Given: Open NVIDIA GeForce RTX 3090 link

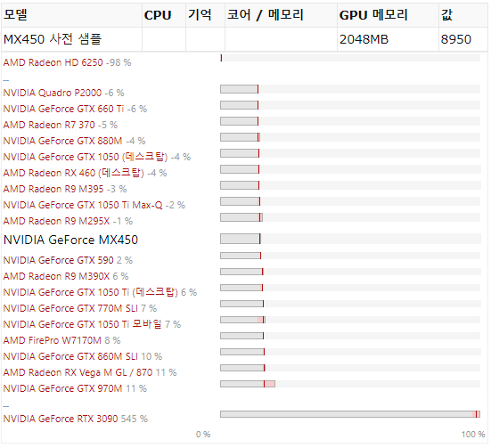Looking at the screenshot, I should (61, 419).
